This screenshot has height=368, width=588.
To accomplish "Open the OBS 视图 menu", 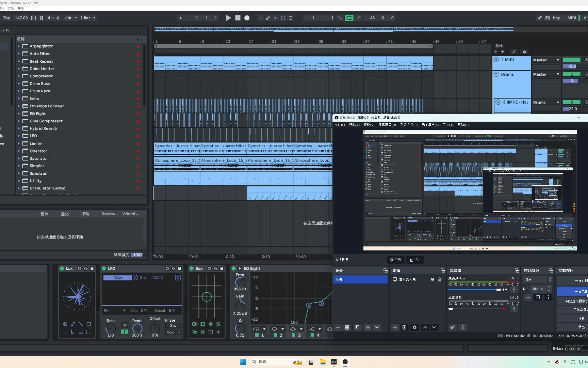I will tap(369, 125).
